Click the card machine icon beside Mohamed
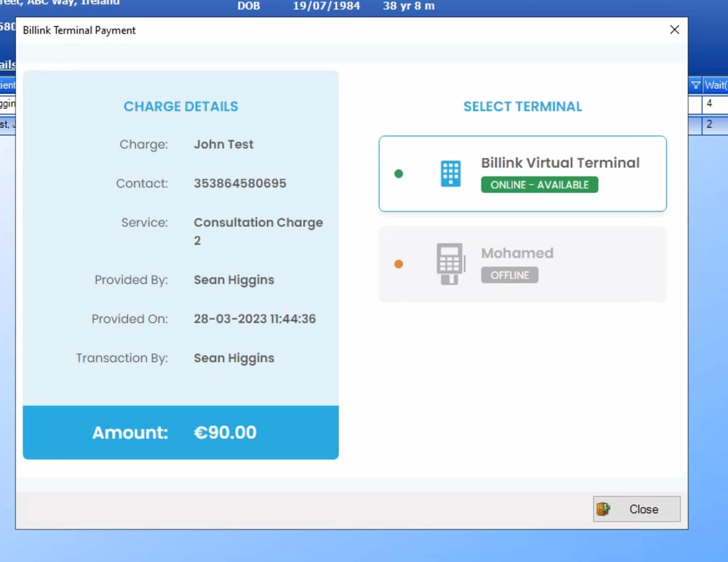 pos(450,264)
